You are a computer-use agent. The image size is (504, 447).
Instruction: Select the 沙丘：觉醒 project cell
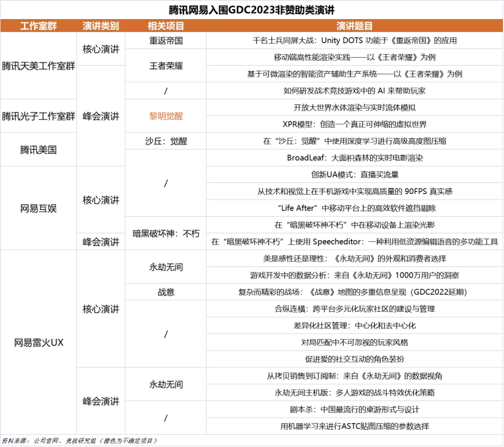(166, 141)
